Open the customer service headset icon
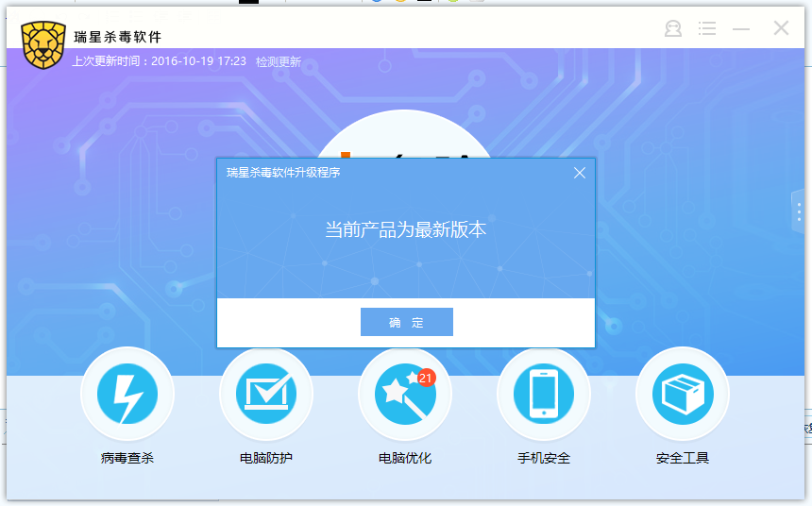The image size is (812, 506). pyautogui.click(x=673, y=28)
